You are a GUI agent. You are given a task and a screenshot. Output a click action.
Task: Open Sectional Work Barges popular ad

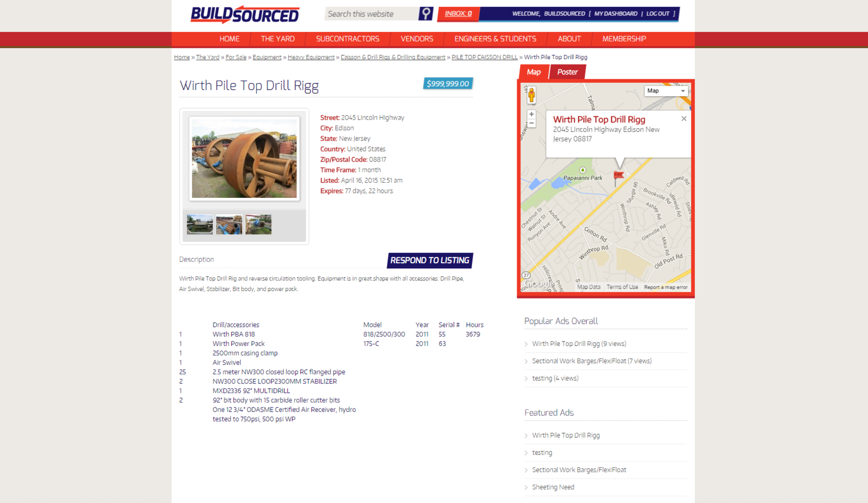pyautogui.click(x=592, y=361)
